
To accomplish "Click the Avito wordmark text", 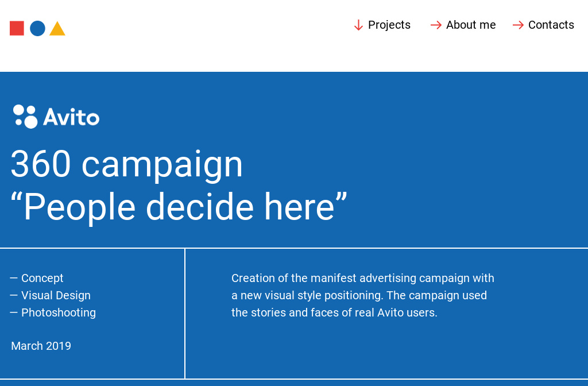I will [71, 117].
